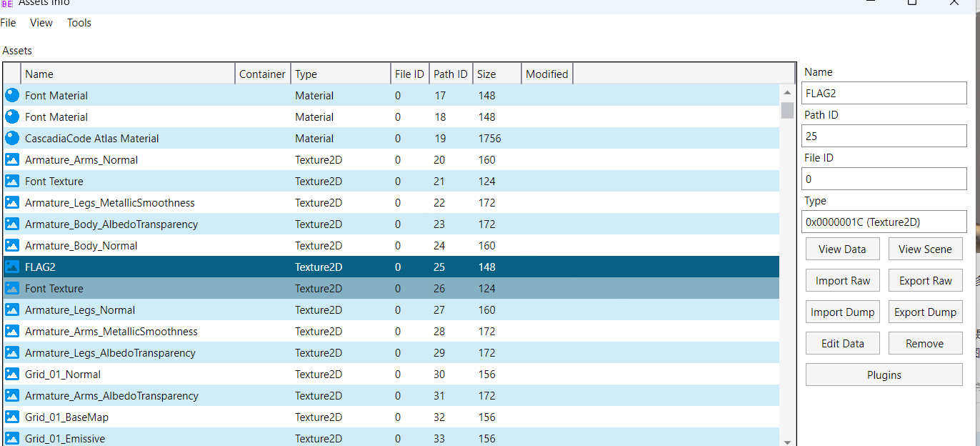Sort assets by the Name column header

point(129,74)
